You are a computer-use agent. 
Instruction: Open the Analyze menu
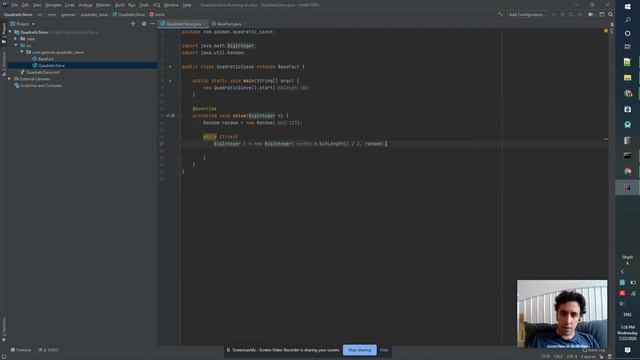coord(85,5)
